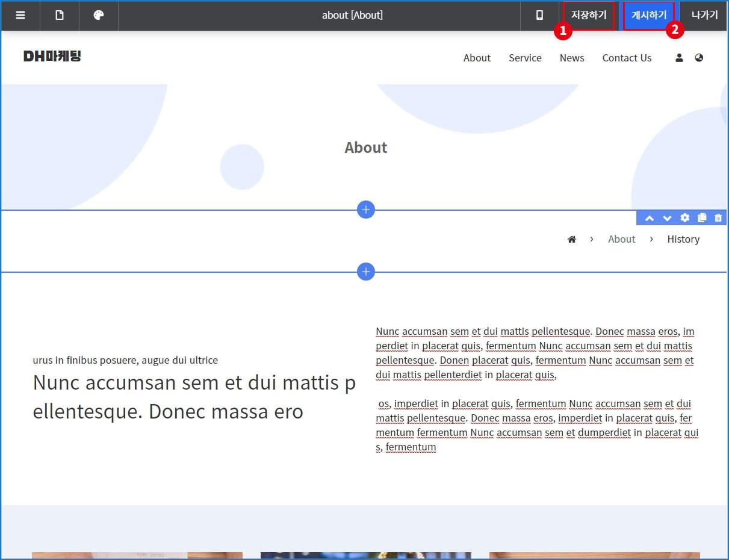Click the 저장하기 save button
Screen dimensions: 729x560
[589, 16]
